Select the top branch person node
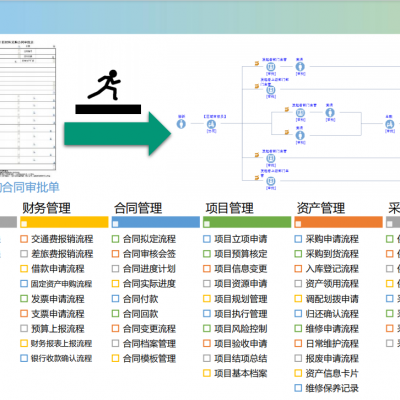 300,66
